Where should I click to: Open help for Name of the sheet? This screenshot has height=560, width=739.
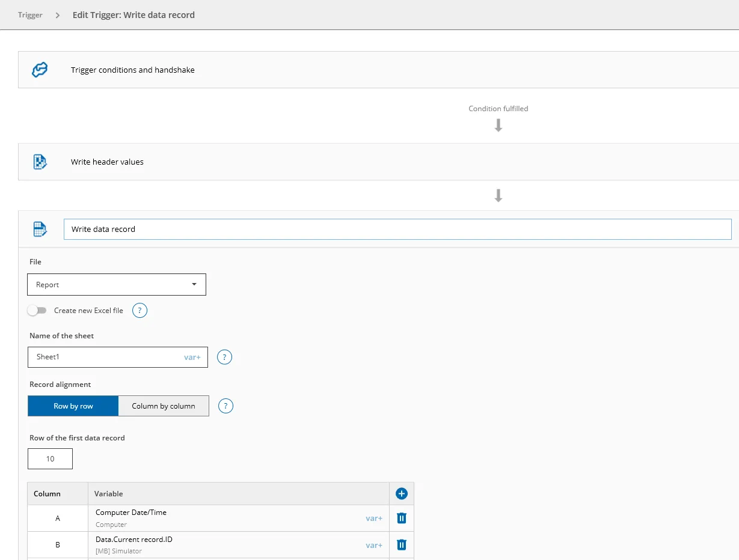click(224, 358)
